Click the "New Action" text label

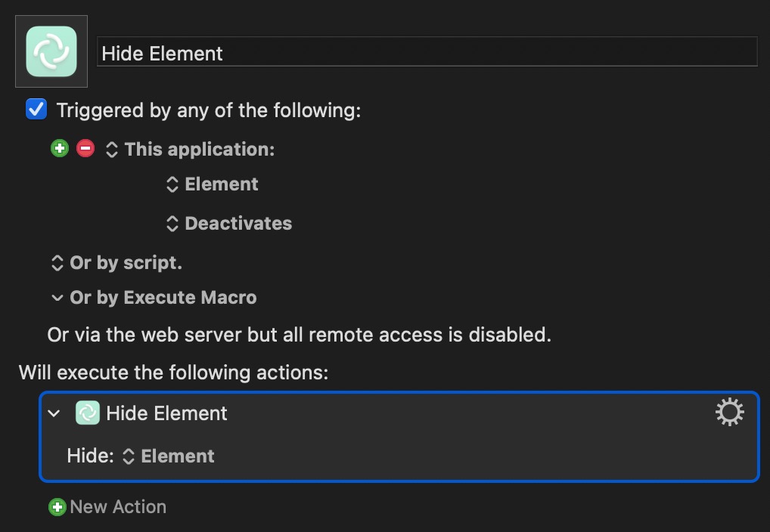tap(118, 507)
